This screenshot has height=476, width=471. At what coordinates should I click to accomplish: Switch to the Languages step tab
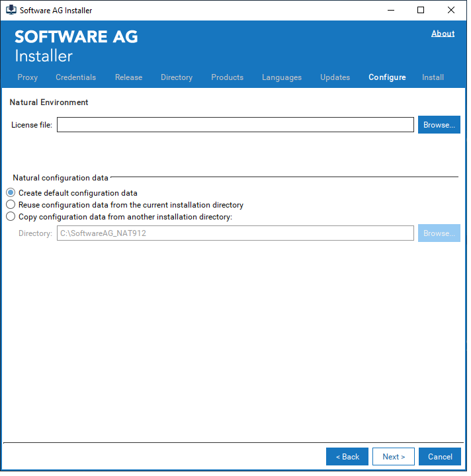[281, 77]
